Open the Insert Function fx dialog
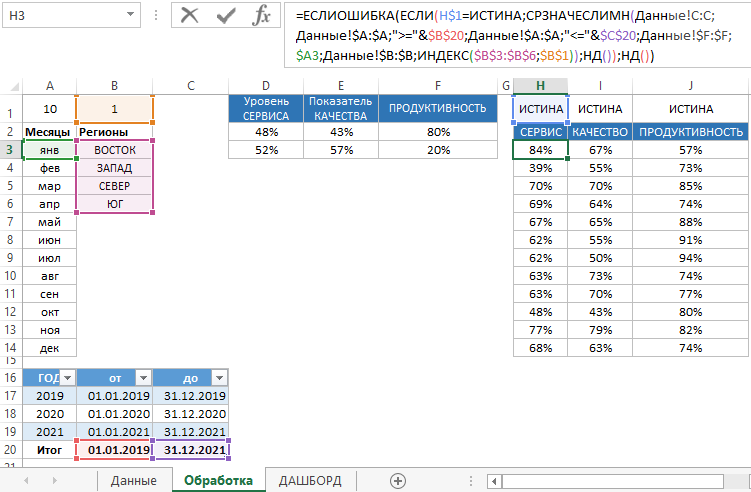751x492 pixels. point(261,16)
